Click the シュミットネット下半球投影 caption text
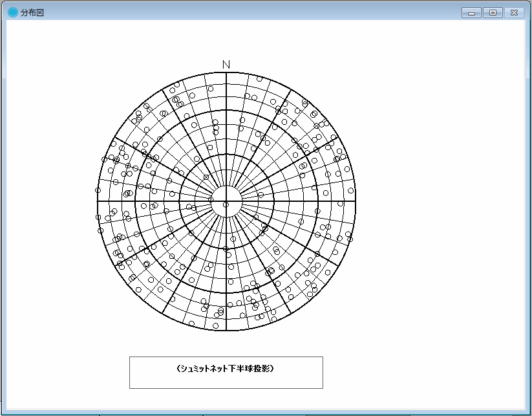Viewport: 532px width, 416px height. [226, 368]
